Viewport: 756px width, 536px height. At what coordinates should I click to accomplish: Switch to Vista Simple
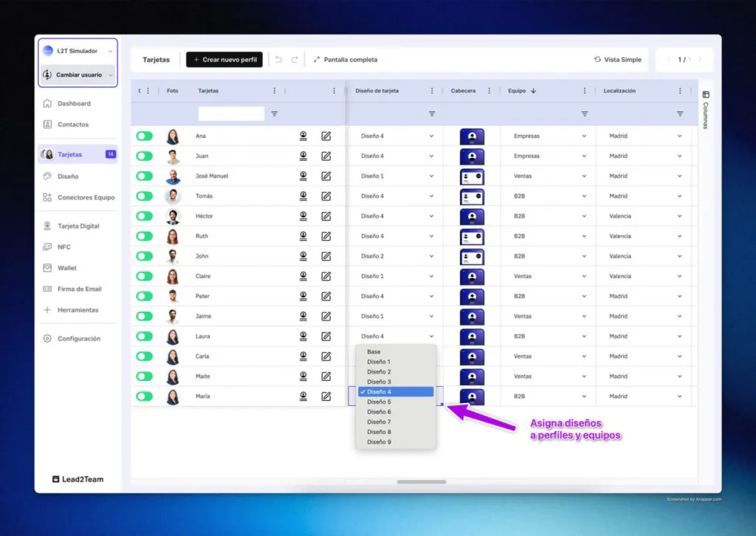(x=617, y=60)
